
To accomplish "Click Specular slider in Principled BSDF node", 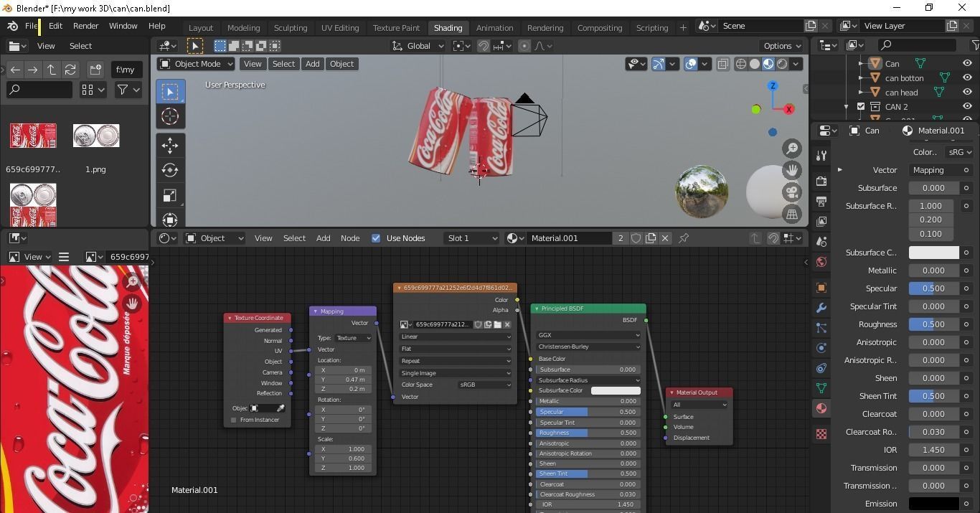I will pyautogui.click(x=588, y=412).
